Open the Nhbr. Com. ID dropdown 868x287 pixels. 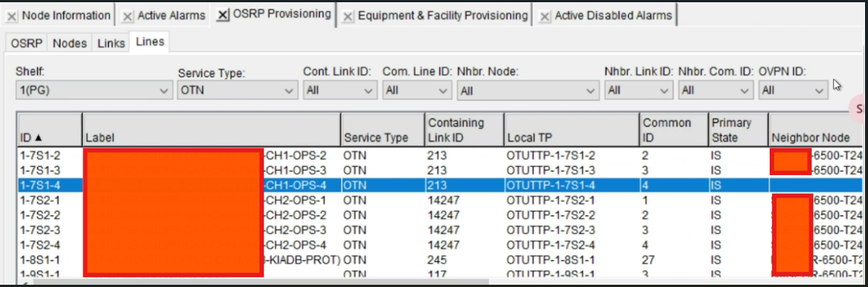716,90
